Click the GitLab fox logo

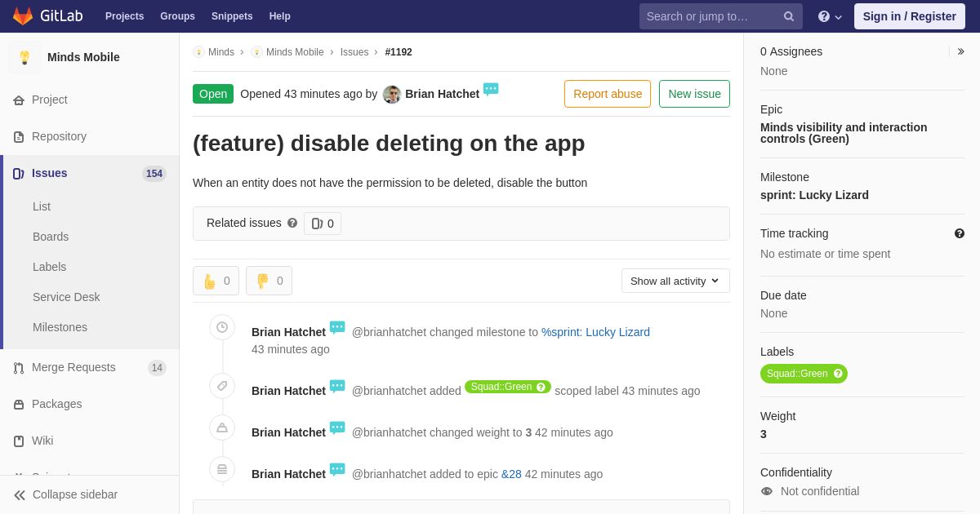(23, 16)
